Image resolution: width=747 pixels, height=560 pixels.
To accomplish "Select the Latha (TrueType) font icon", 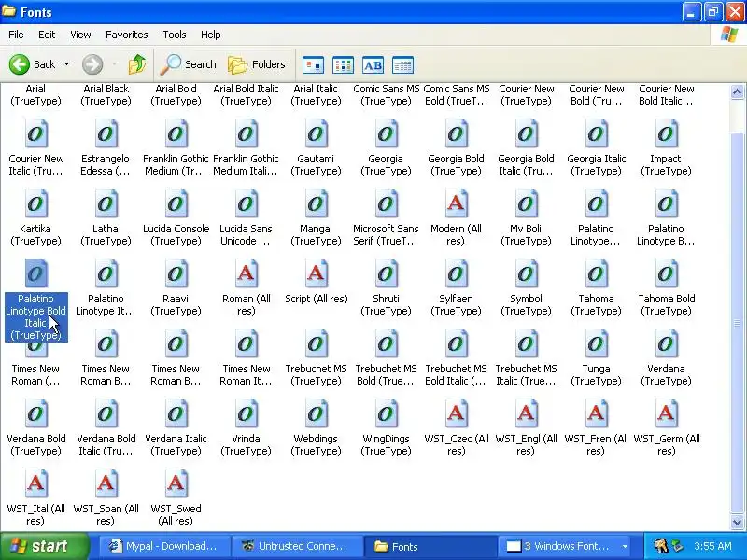I will pyautogui.click(x=106, y=203).
